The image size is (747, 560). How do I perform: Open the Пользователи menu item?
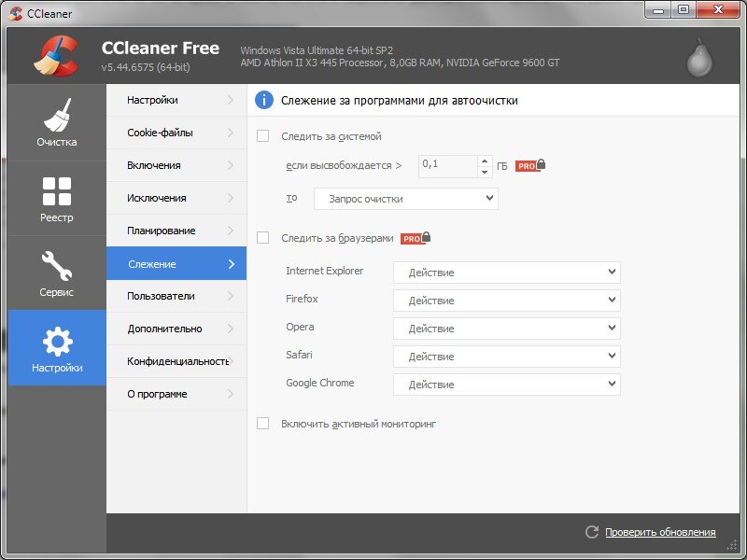point(176,296)
